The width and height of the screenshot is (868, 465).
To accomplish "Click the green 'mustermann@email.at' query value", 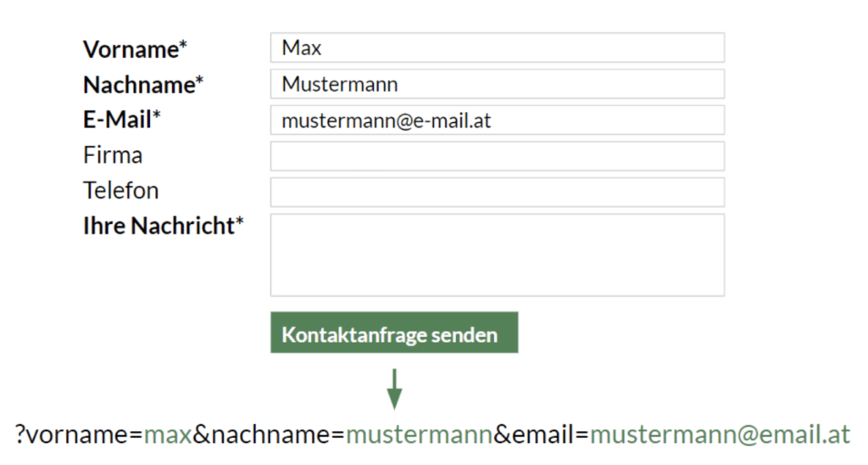I will [719, 435].
